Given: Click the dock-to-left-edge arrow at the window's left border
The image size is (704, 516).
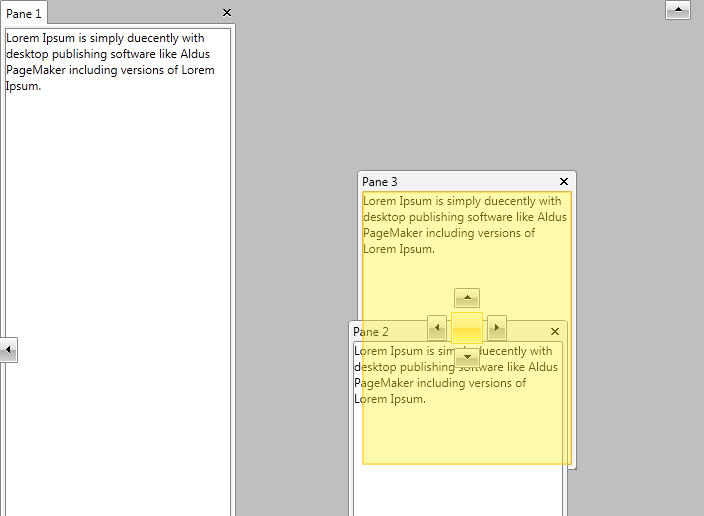Looking at the screenshot, I should [9, 350].
